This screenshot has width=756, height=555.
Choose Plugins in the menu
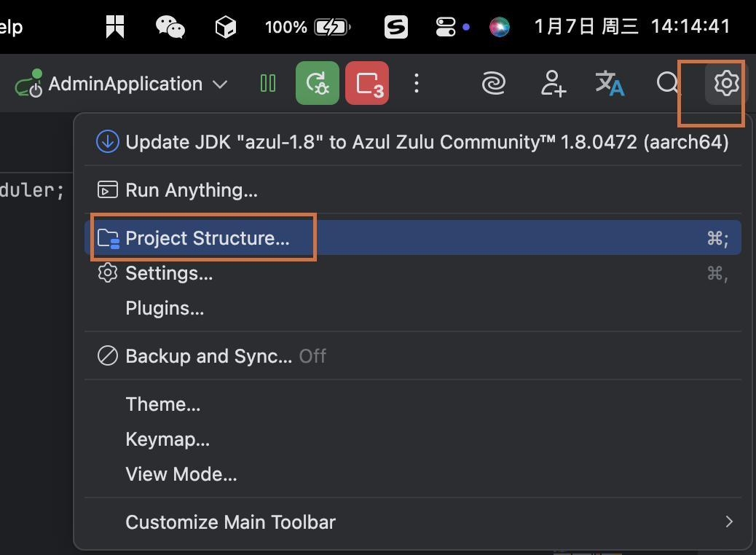click(x=165, y=308)
